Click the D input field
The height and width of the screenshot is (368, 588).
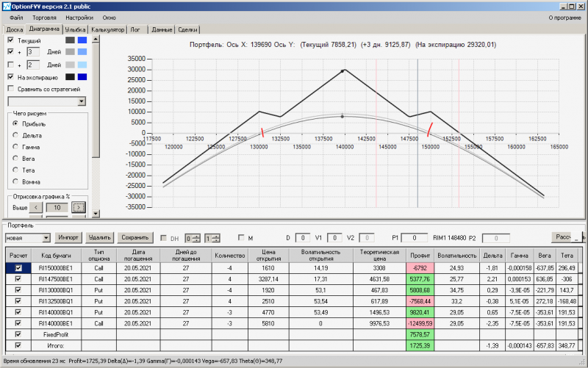pyautogui.click(x=302, y=238)
